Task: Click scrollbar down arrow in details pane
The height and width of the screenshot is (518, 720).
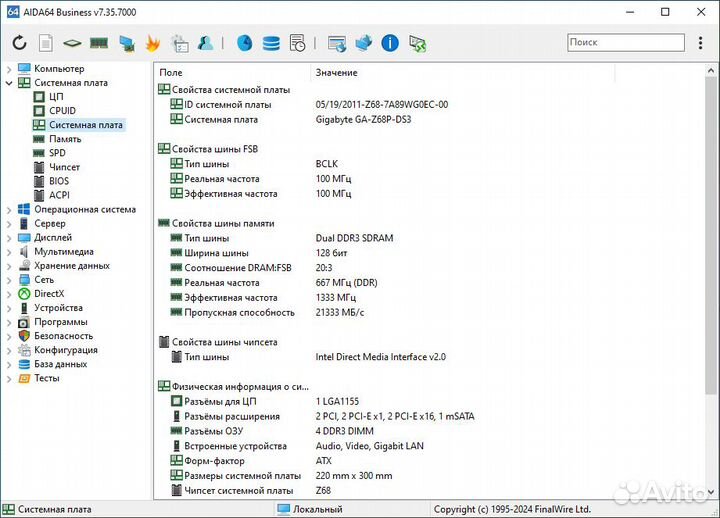Action: 711,493
